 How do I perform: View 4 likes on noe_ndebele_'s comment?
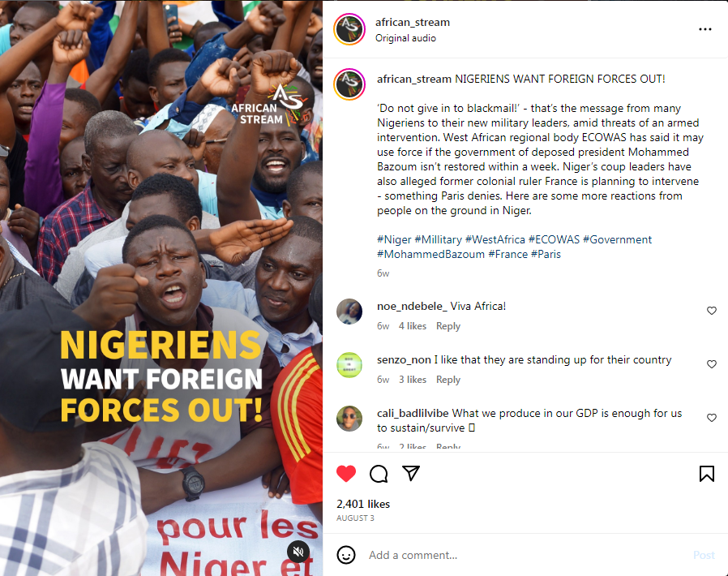click(x=413, y=326)
